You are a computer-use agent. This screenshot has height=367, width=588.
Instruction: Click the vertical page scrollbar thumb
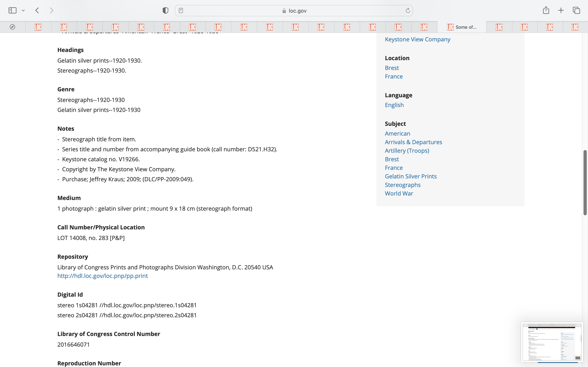pos(585,182)
